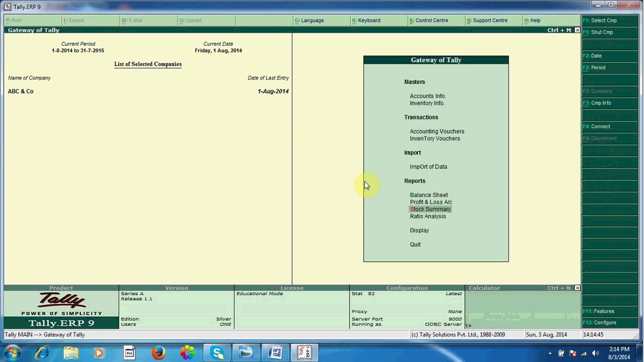Launch Internet Explorer from the taskbar
Screen dimensions: 644x362
click(41, 353)
